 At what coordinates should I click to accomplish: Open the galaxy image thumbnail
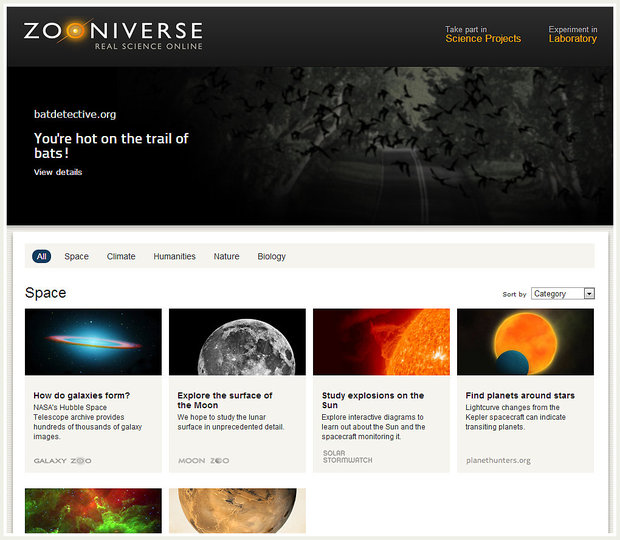tap(93, 342)
